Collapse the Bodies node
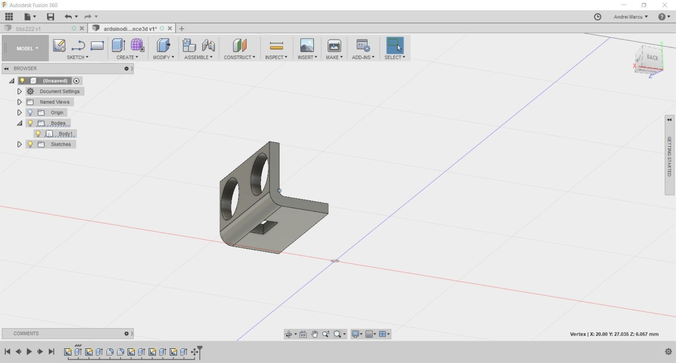Viewport: 676px width, 363px height. [x=19, y=123]
